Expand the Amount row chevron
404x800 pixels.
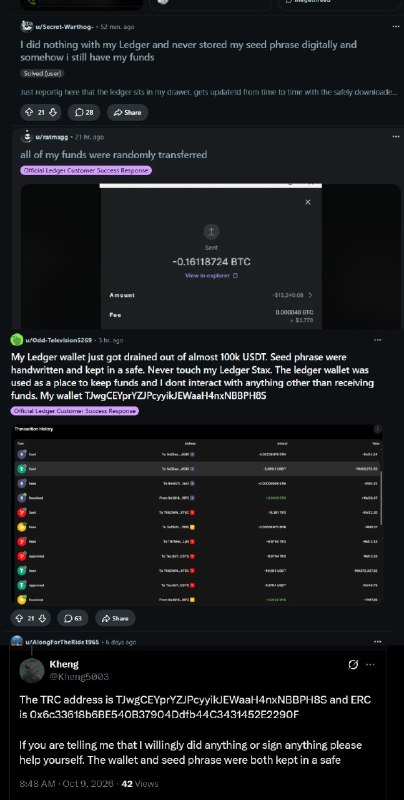click(x=311, y=295)
